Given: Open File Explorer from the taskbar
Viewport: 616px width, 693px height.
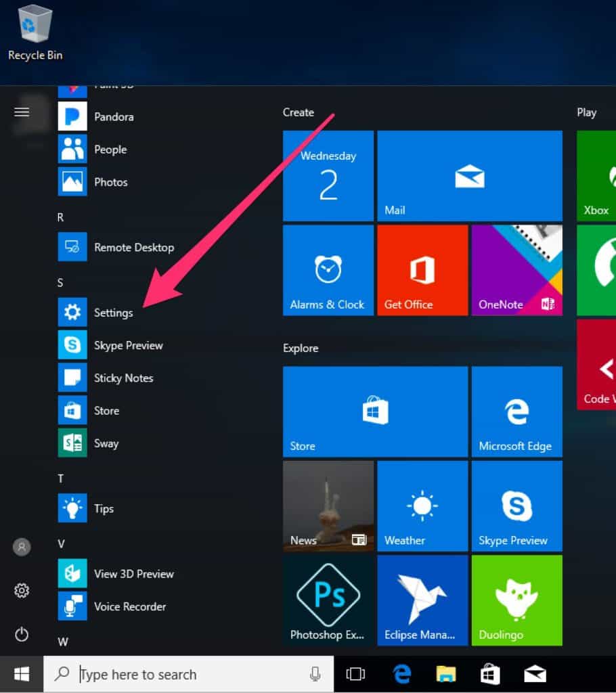Looking at the screenshot, I should (445, 674).
